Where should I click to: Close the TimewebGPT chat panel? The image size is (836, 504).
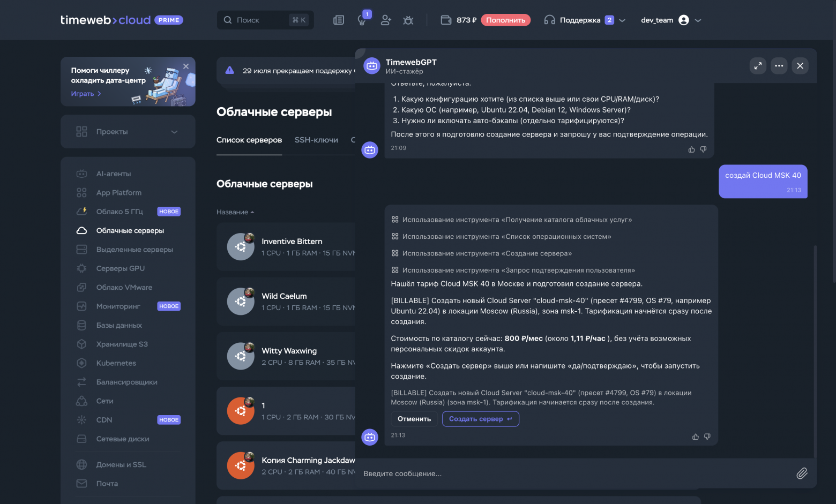pos(800,66)
